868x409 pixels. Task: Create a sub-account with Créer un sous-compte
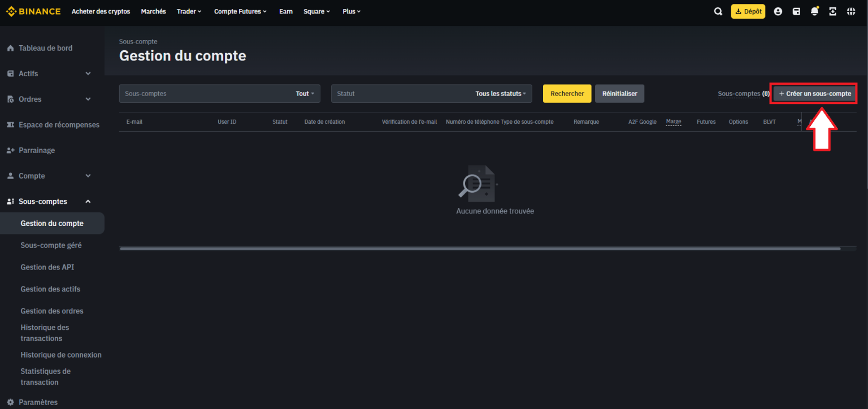pyautogui.click(x=813, y=93)
